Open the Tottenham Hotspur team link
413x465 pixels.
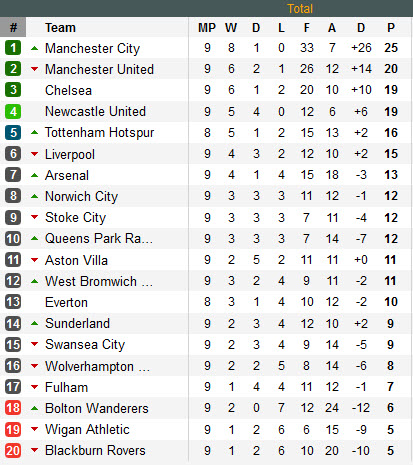[x=99, y=133]
